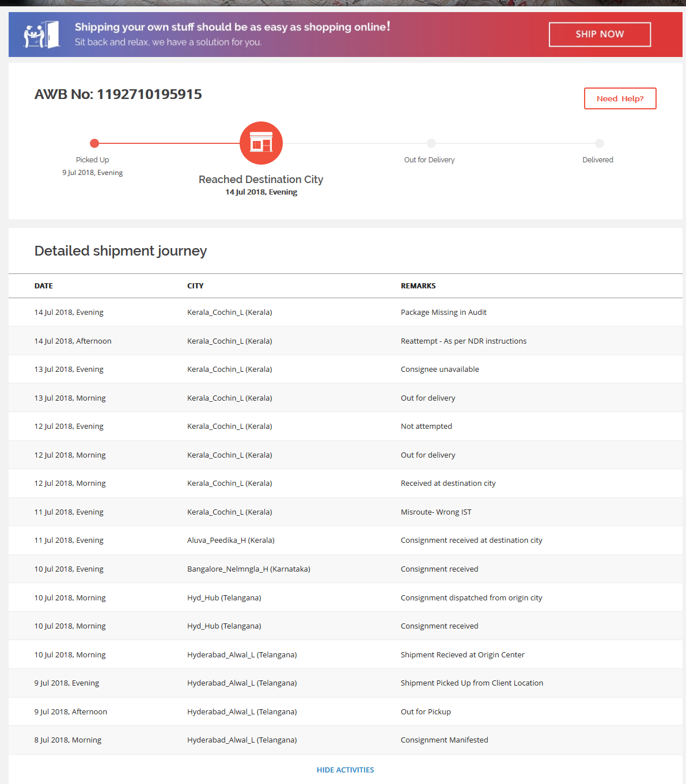
Task: Select the Bangalore_Nelmngla_H (Karnataka) city entry
Action: pyautogui.click(x=248, y=569)
